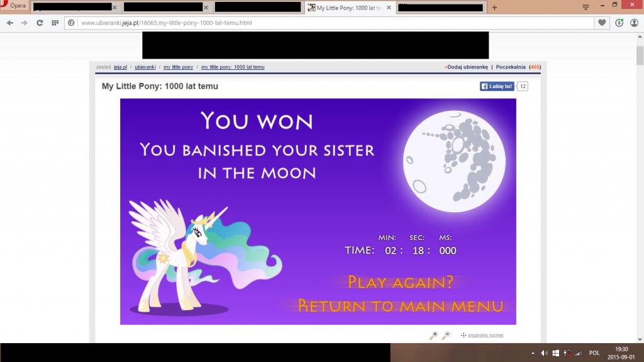Image resolution: width=644 pixels, height=362 pixels.
Task: Click Dodaj ubierankę link
Action: 466,67
